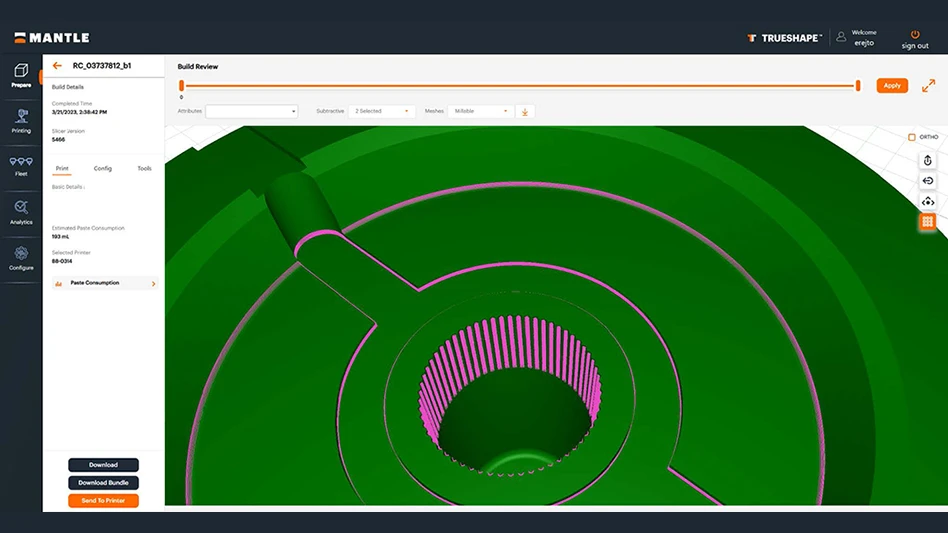Screen dimensions: 948x533
Task: Click the download icon beside Meshes
Action: click(x=525, y=111)
